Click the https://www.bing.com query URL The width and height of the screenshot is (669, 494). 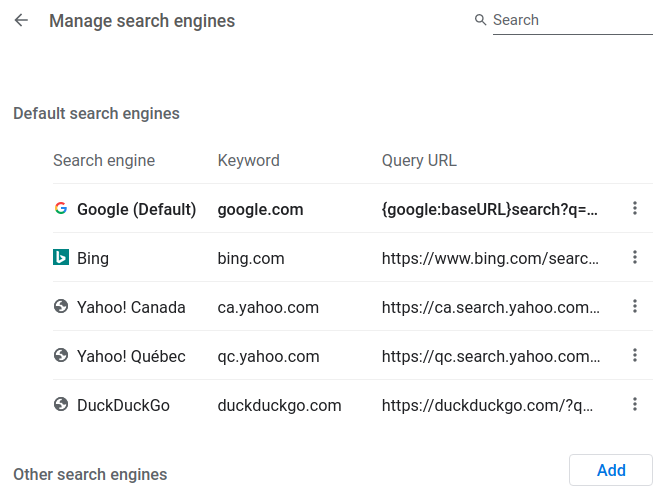click(490, 259)
